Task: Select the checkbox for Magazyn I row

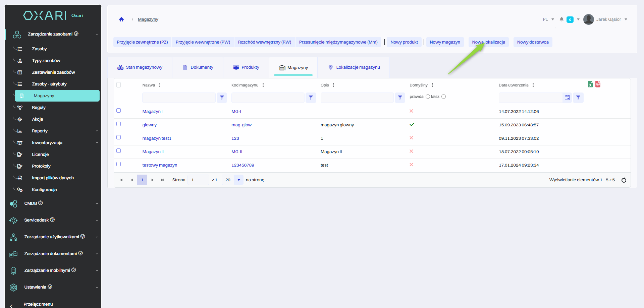Action: pyautogui.click(x=118, y=111)
